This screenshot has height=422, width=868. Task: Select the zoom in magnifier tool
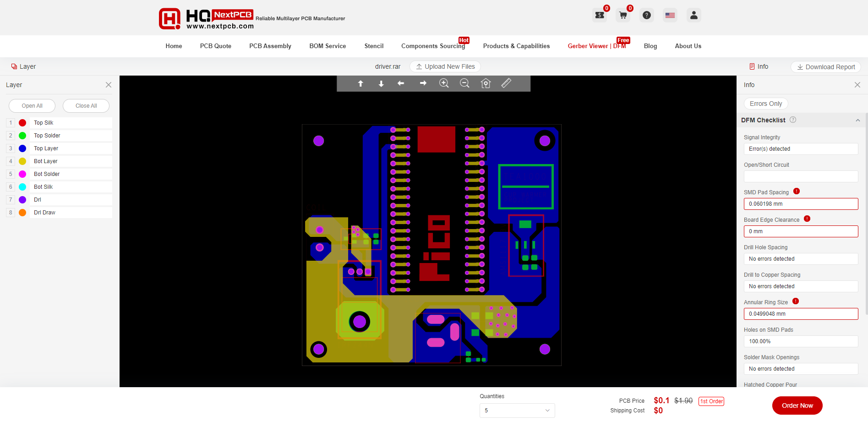[444, 83]
